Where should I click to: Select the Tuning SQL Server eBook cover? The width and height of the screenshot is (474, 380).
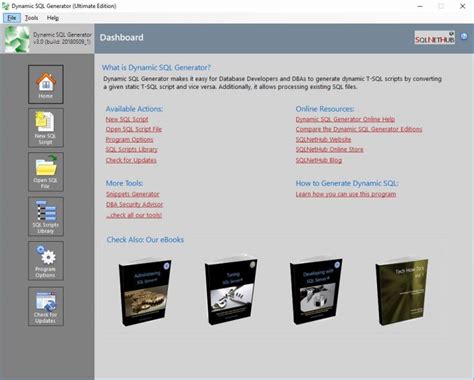click(230, 291)
